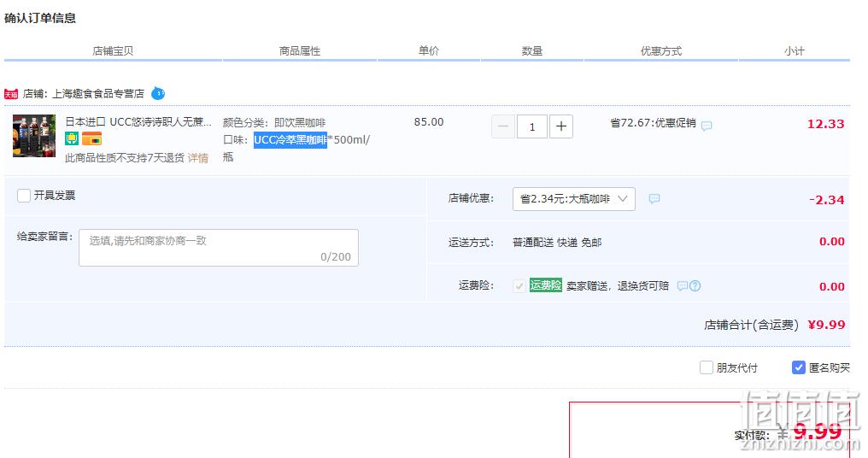
Task: Open the product title link 日本进口 UCC悠诗诗职人无蔗
Action: 138,122
